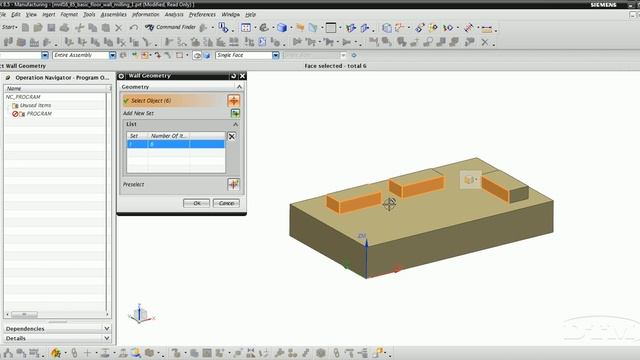The image size is (640, 360).
Task: Click the view layout window icon
Action: coord(331,27)
